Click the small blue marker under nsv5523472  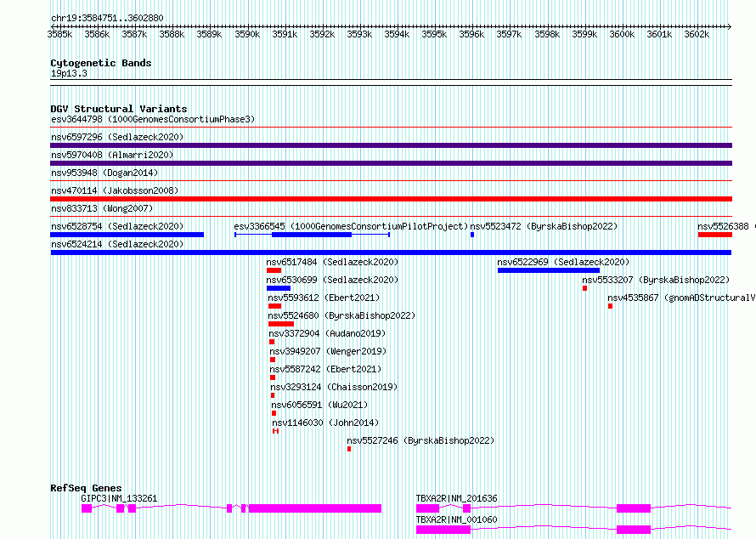click(472, 235)
